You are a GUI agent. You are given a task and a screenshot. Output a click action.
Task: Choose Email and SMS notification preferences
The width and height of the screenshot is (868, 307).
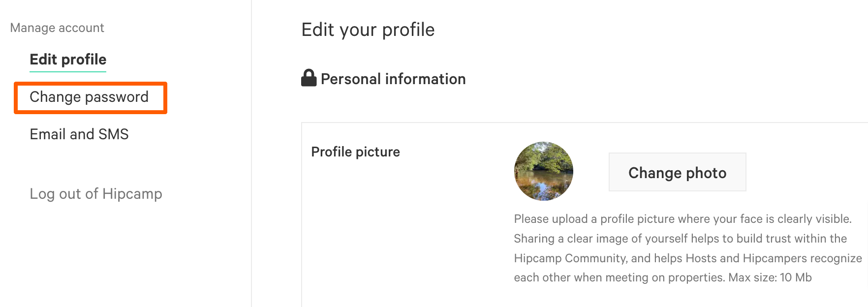click(79, 133)
